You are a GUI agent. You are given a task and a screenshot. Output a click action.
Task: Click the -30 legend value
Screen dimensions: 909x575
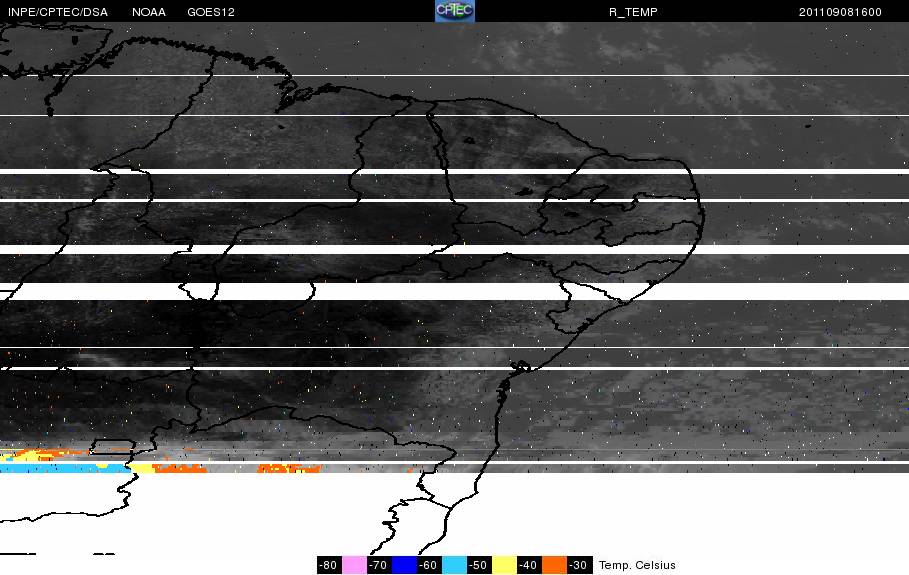[579, 565]
